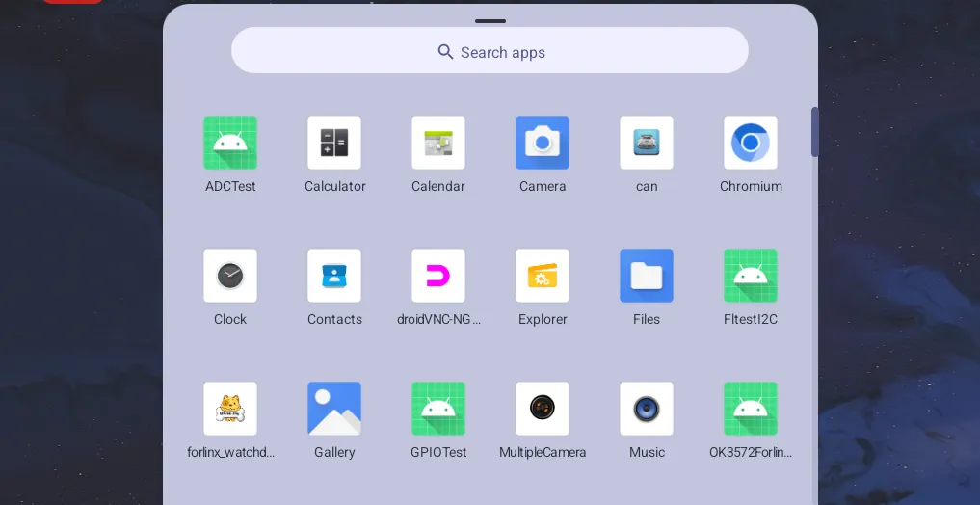Image resolution: width=980 pixels, height=505 pixels.
Task: Click the Search apps field
Action: [x=490, y=50]
